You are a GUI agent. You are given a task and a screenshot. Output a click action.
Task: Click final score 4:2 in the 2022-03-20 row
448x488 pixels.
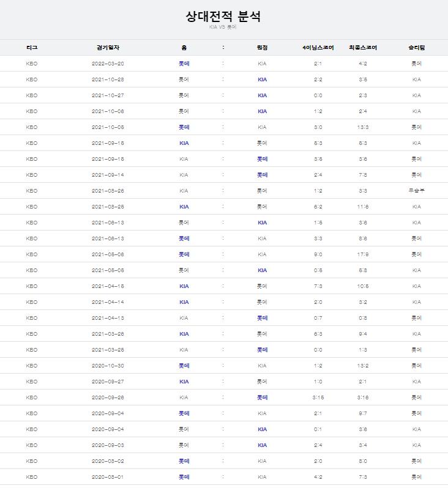coord(363,64)
